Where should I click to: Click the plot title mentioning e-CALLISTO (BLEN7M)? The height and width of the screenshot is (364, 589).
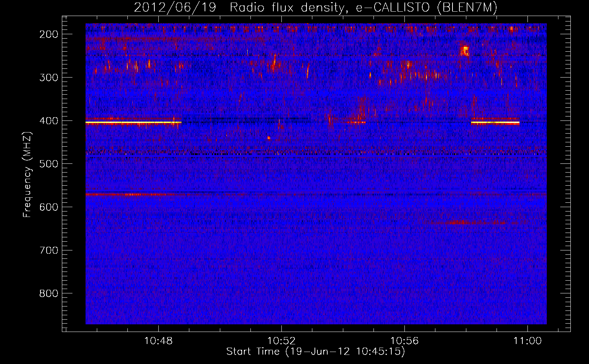(x=315, y=8)
